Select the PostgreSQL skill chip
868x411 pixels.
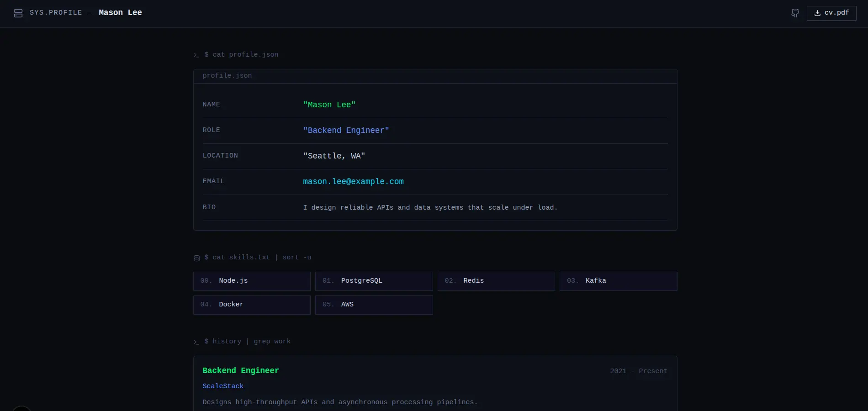tap(374, 281)
